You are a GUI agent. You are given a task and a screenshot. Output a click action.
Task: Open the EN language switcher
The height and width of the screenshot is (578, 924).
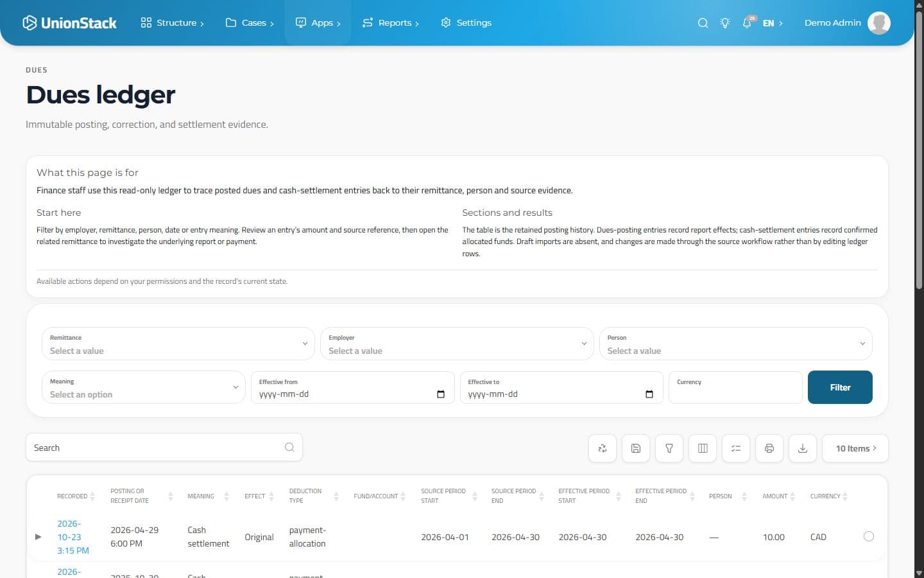click(773, 23)
